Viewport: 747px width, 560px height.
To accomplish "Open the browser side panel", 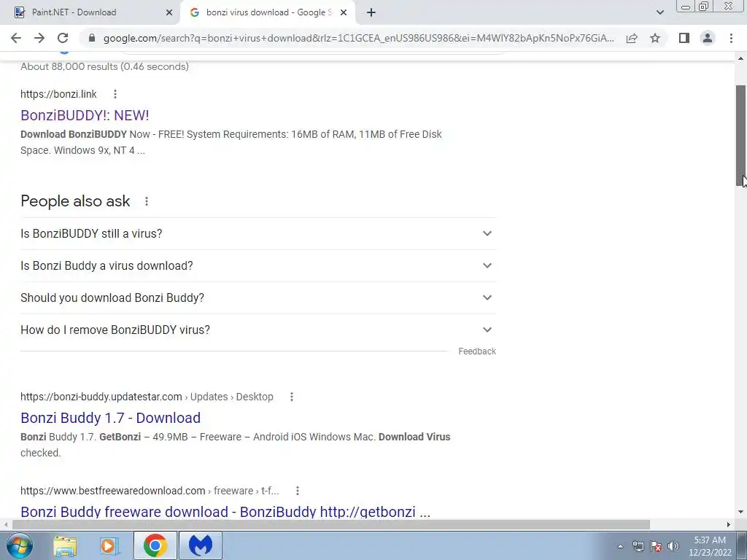I will tap(684, 38).
